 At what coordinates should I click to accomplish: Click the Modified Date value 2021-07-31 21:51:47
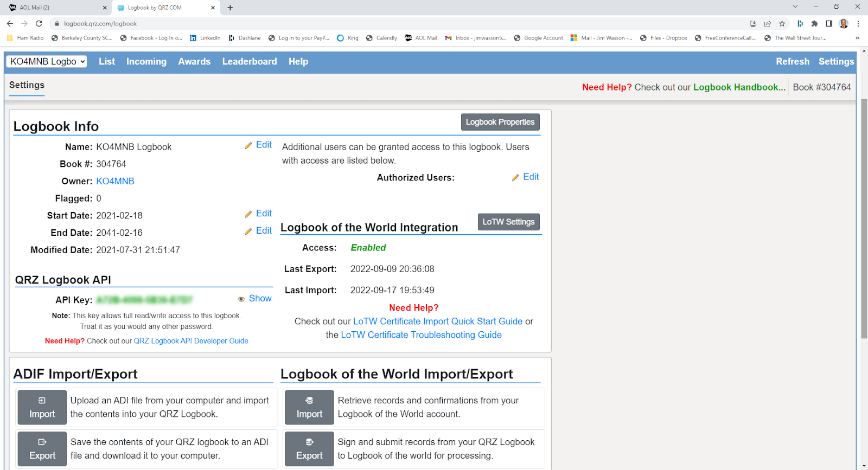coord(138,250)
